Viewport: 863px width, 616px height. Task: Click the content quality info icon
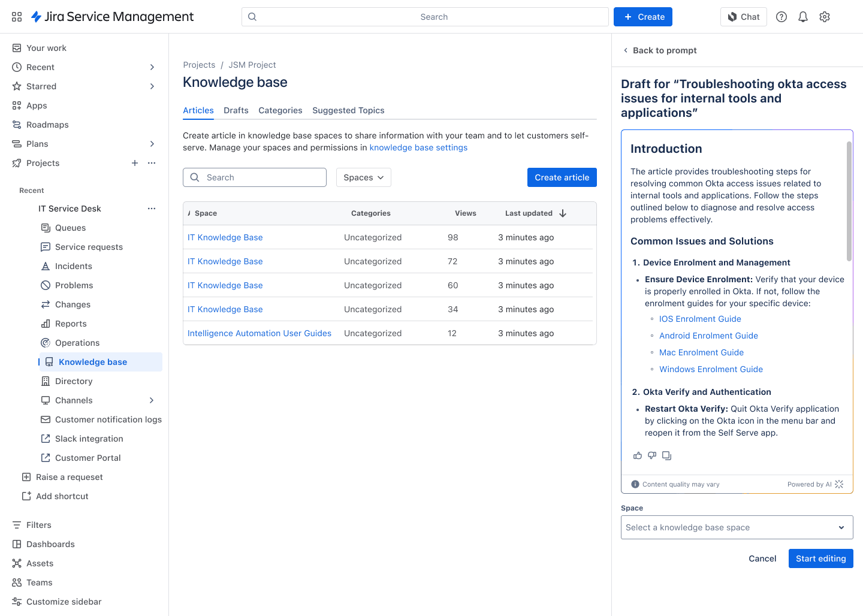point(635,484)
